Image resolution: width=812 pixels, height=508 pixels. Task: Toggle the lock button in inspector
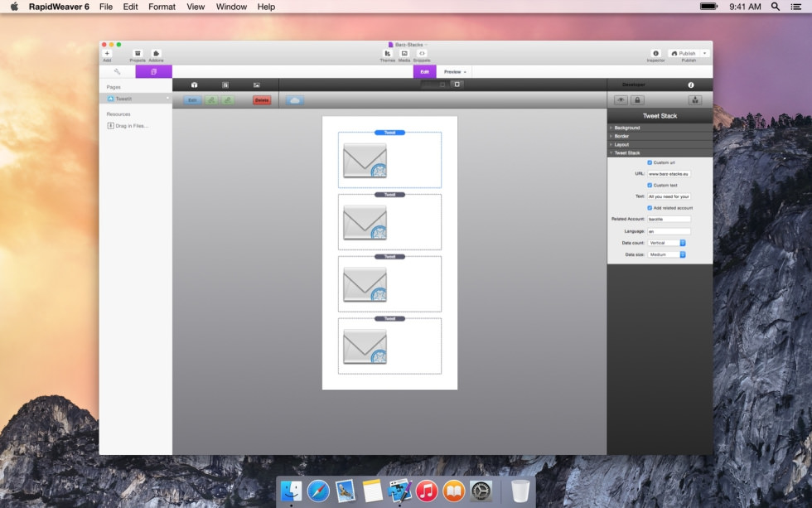[x=637, y=100]
